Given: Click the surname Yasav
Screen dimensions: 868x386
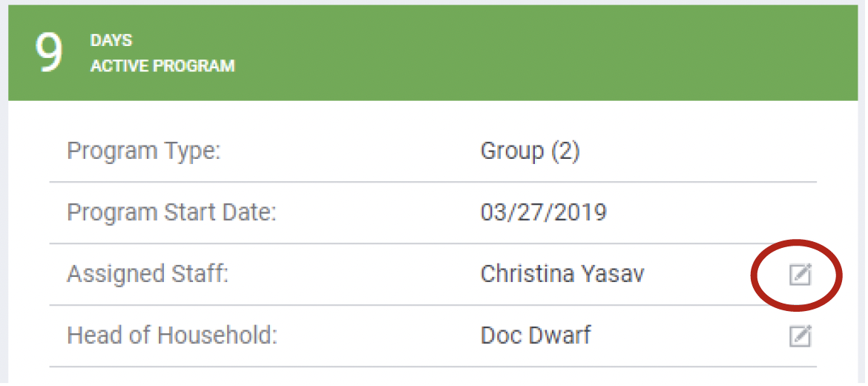Looking at the screenshot, I should 613,274.
